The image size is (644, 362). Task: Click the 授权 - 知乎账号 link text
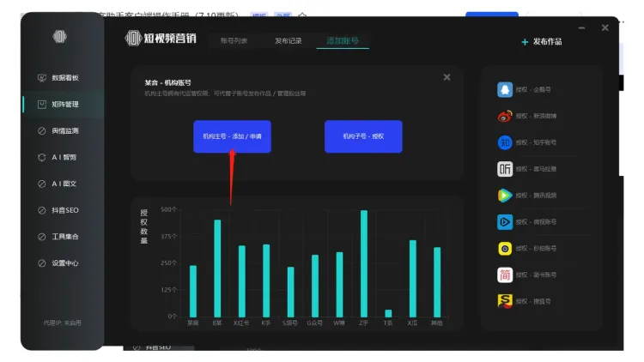(536, 142)
